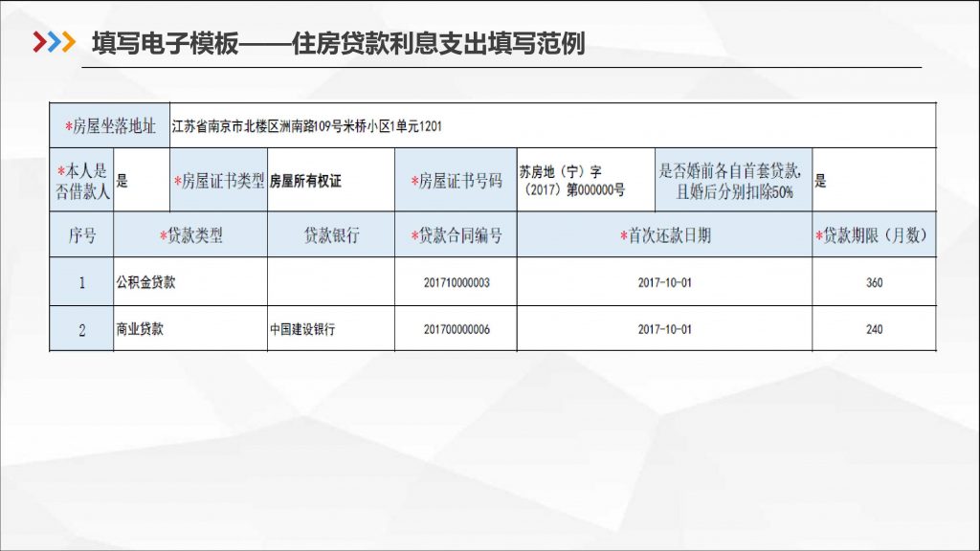The width and height of the screenshot is (980, 551).
Task: Select contract number 201700000006 cell
Action: (456, 329)
